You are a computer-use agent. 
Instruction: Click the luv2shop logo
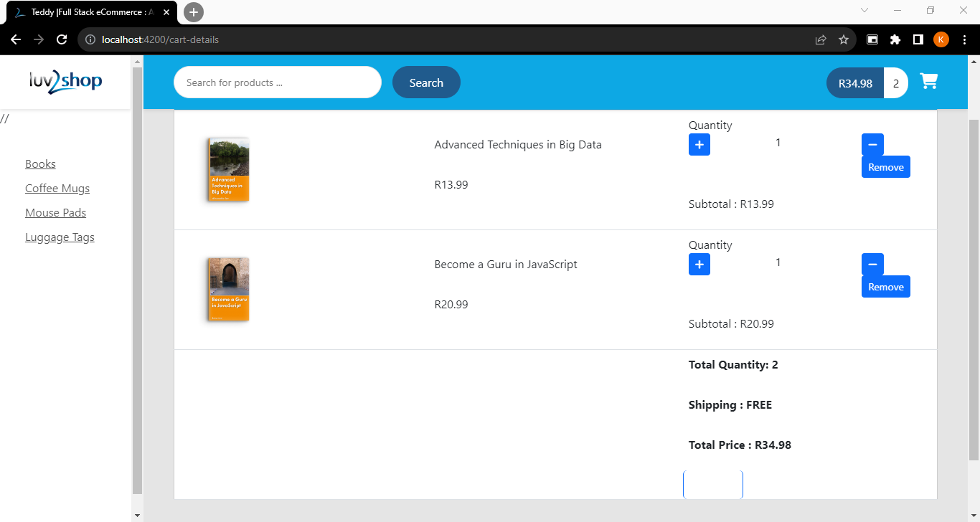pyautogui.click(x=65, y=82)
